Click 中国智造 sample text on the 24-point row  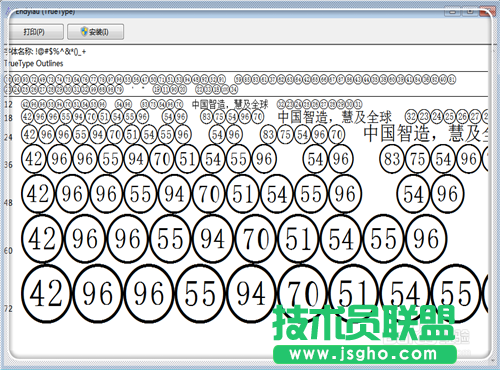pos(396,133)
